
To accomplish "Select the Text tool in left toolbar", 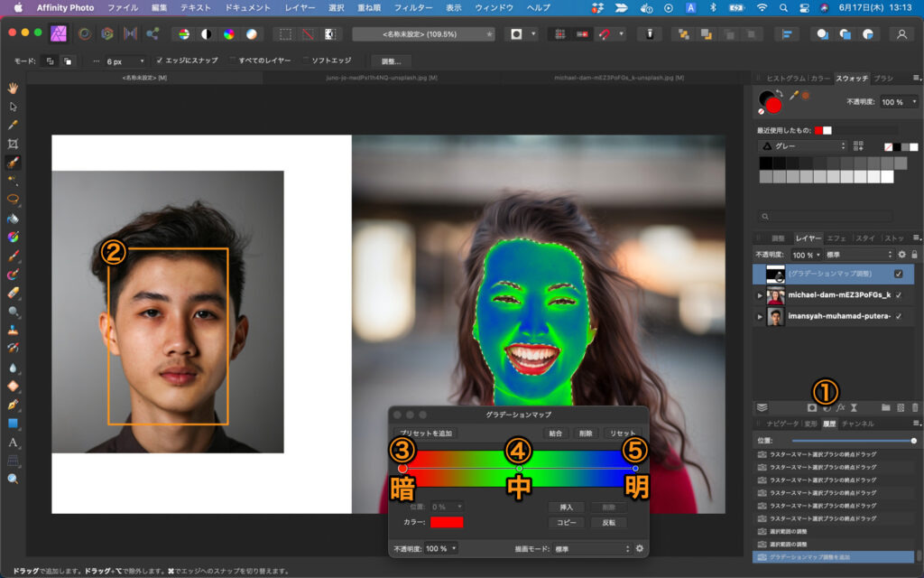I will (13, 443).
